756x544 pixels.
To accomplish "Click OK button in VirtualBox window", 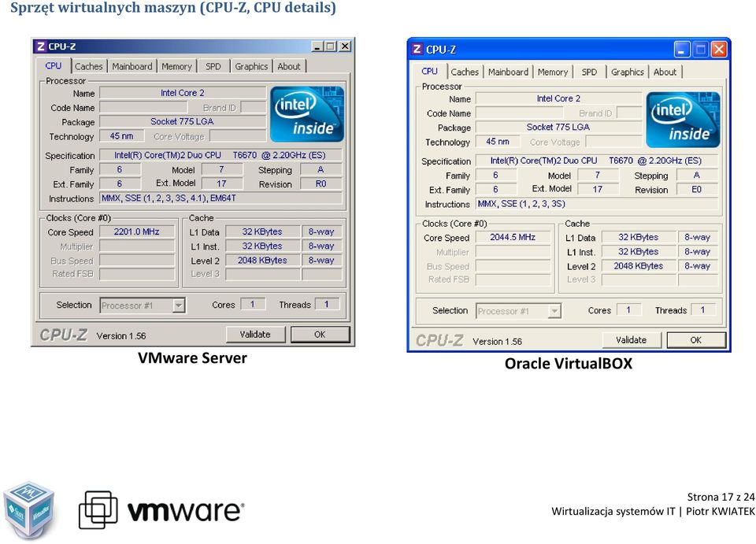I will [696, 339].
